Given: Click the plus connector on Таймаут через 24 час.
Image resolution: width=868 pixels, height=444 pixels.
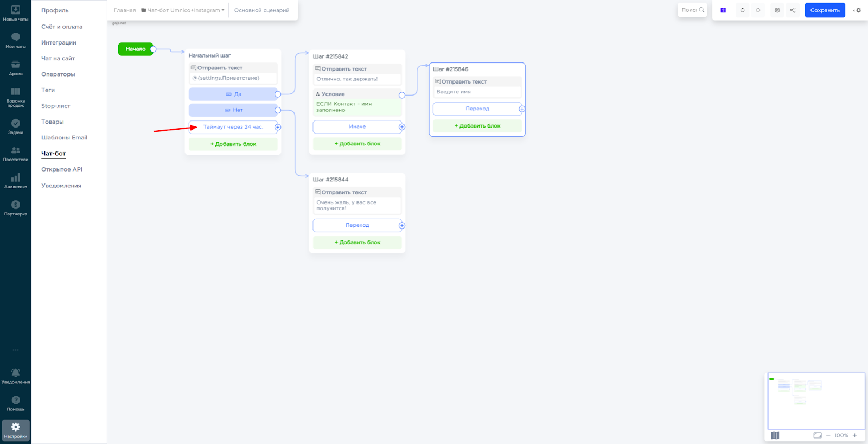Looking at the screenshot, I should point(278,127).
